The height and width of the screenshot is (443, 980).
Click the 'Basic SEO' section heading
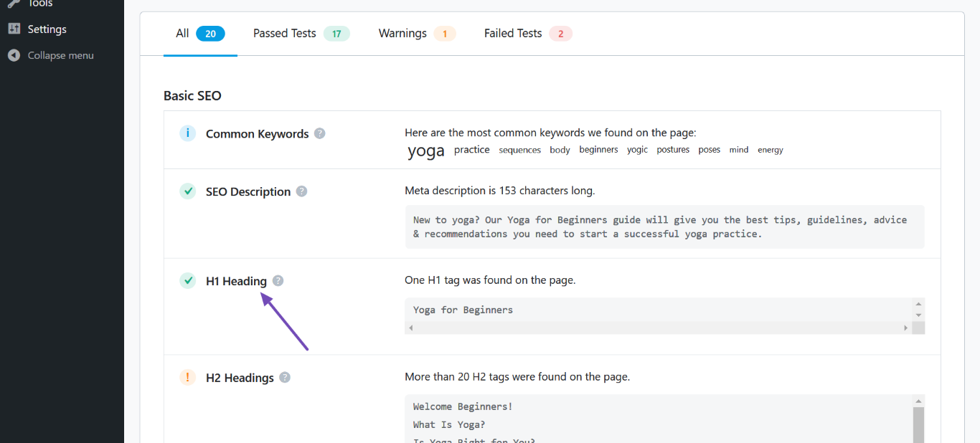pos(192,95)
